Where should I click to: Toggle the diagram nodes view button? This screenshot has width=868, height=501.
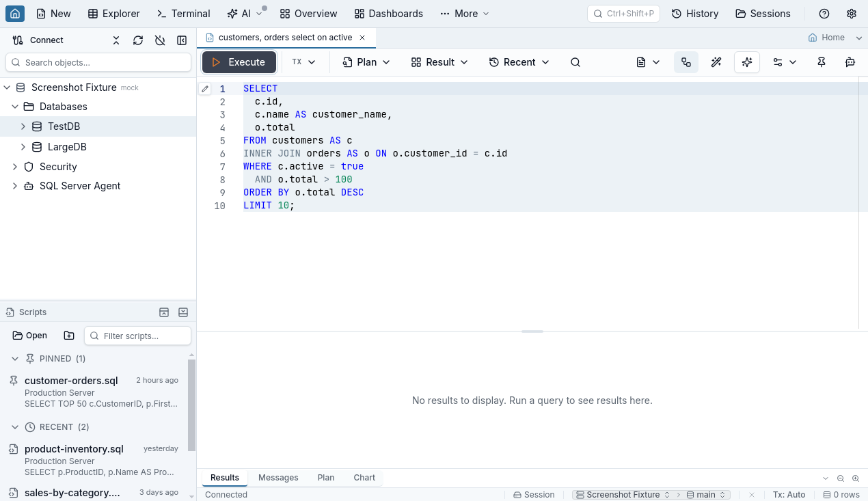point(686,62)
